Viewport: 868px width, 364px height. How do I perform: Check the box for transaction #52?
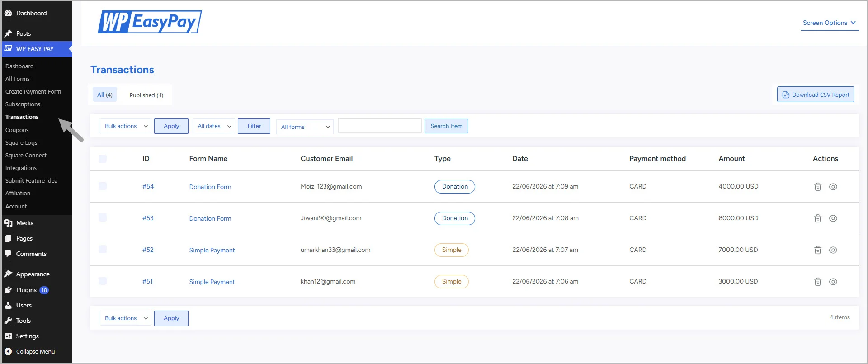coord(103,249)
